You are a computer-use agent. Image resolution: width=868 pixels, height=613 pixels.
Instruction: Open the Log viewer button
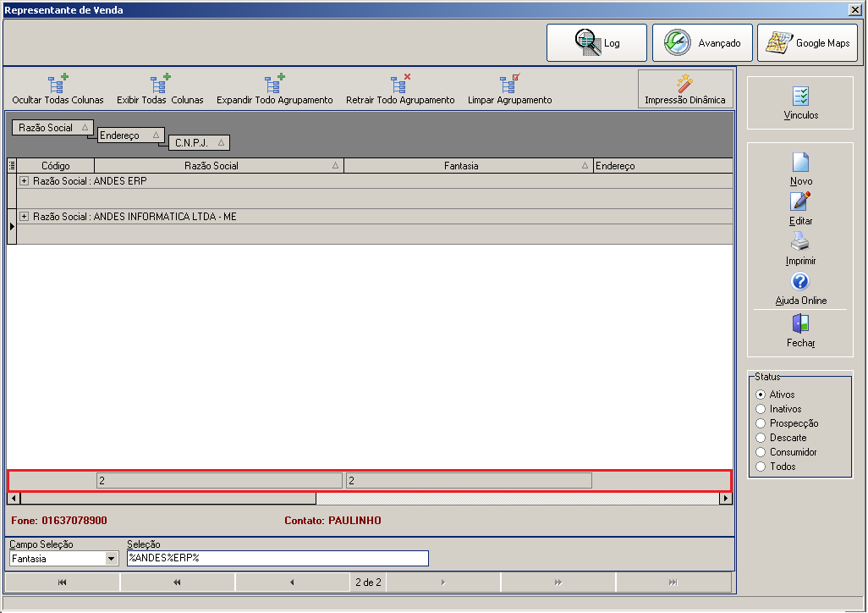click(596, 42)
